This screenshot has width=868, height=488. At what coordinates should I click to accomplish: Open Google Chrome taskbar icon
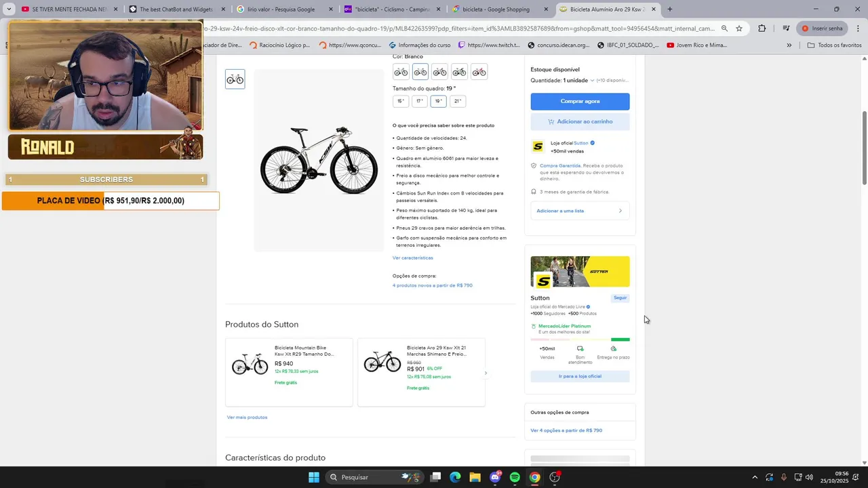point(535,477)
